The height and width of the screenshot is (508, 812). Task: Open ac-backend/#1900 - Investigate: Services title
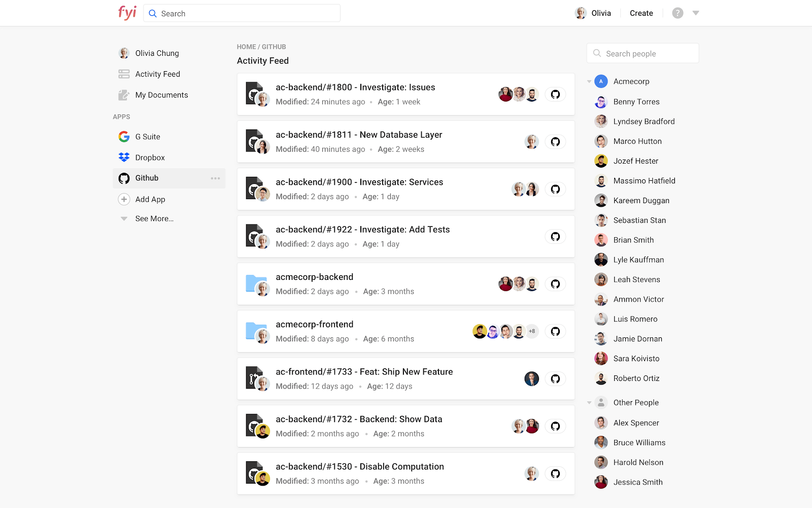[x=359, y=182]
